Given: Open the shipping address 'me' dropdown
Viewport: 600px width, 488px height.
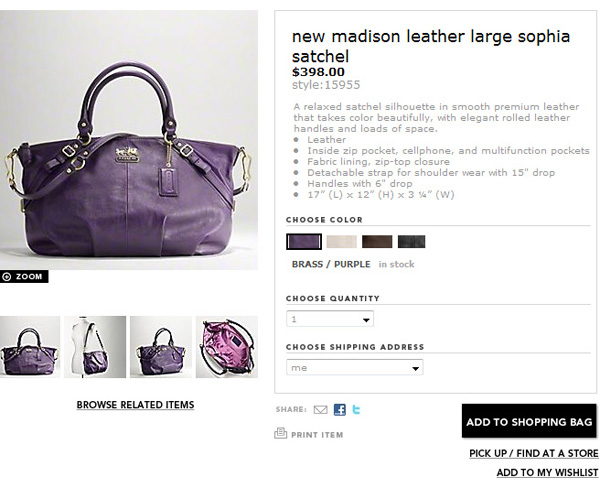Looking at the screenshot, I should pyautogui.click(x=355, y=367).
